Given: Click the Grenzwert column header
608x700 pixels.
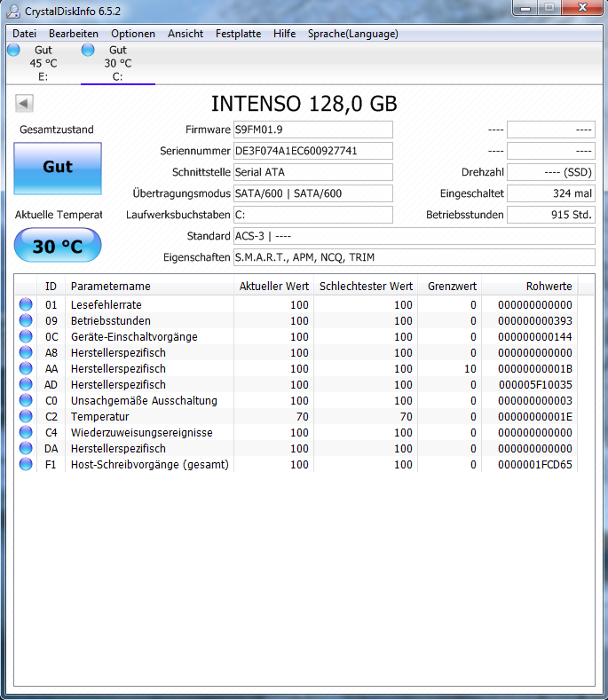Looking at the screenshot, I should pyautogui.click(x=452, y=287).
